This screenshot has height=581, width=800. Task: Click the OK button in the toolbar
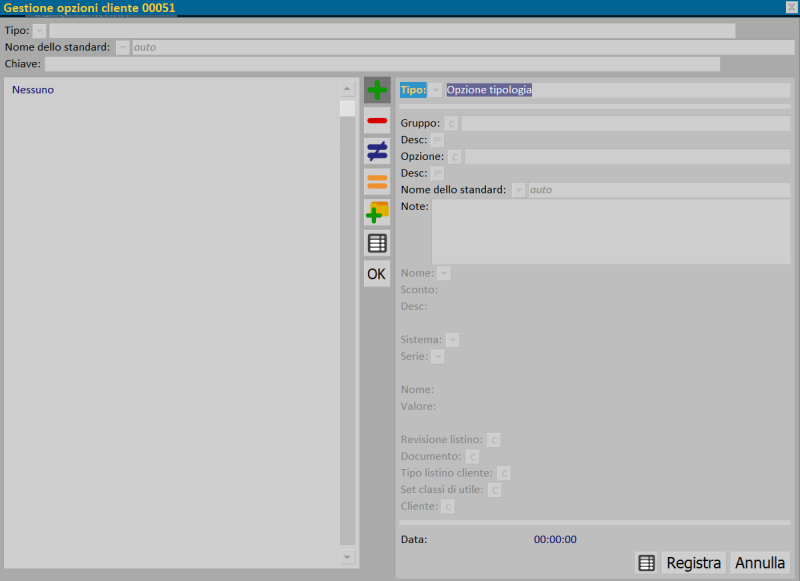pyautogui.click(x=377, y=274)
